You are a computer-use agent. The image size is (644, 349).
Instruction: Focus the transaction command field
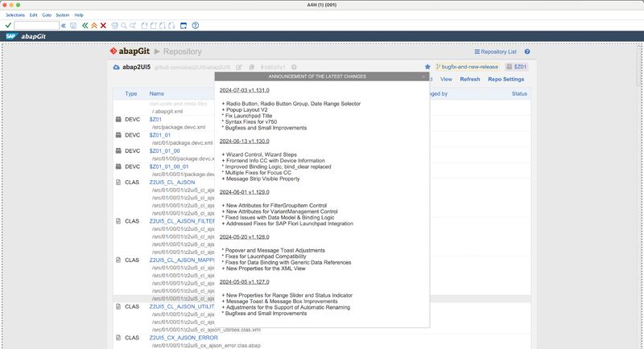tap(36, 26)
